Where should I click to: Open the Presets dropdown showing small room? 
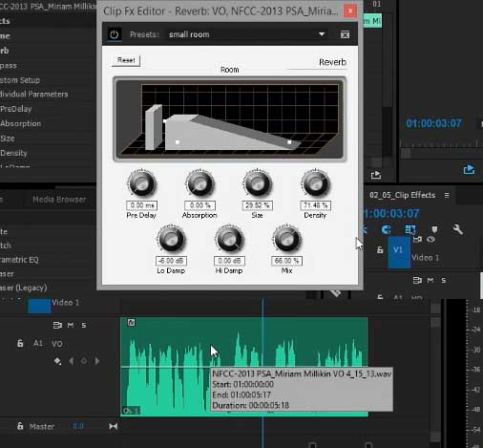tap(247, 34)
